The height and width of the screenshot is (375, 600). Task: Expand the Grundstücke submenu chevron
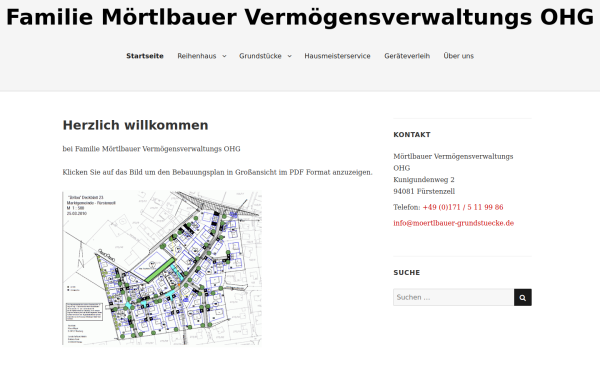coord(290,56)
